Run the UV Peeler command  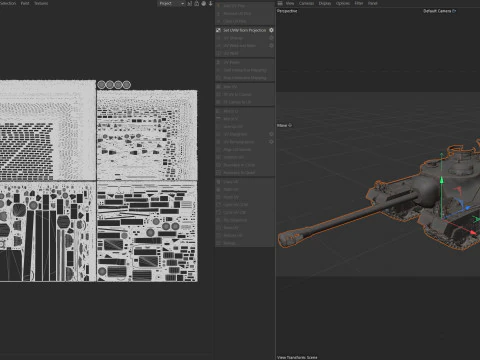(x=245, y=62)
